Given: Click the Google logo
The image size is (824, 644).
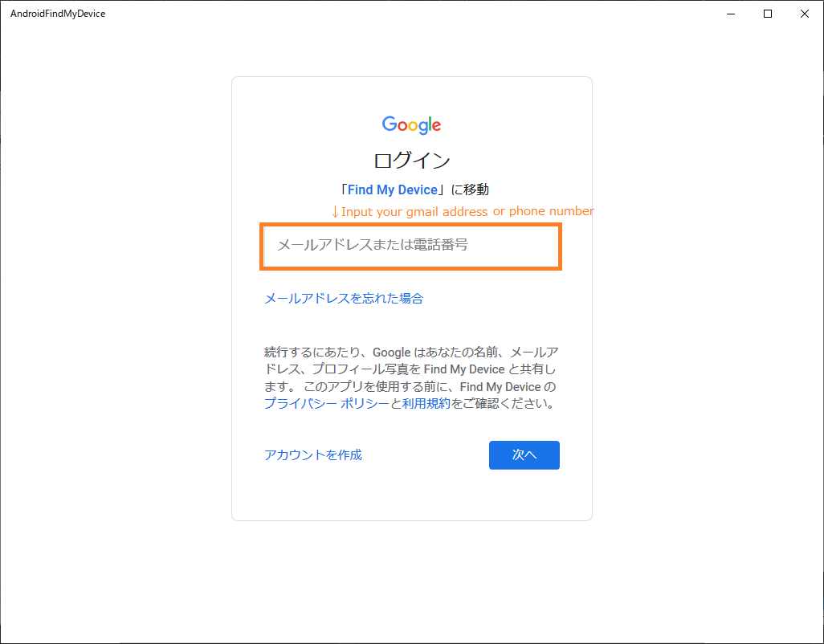Looking at the screenshot, I should (411, 125).
